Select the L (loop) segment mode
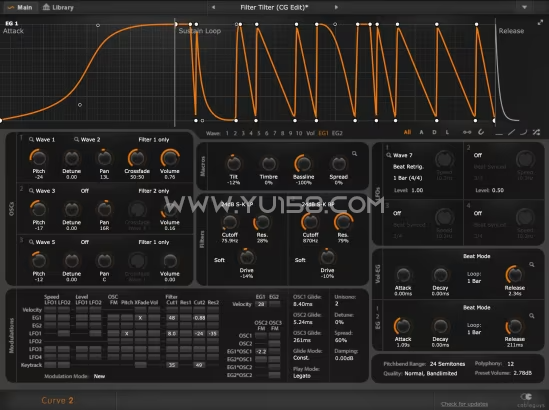 click(447, 132)
